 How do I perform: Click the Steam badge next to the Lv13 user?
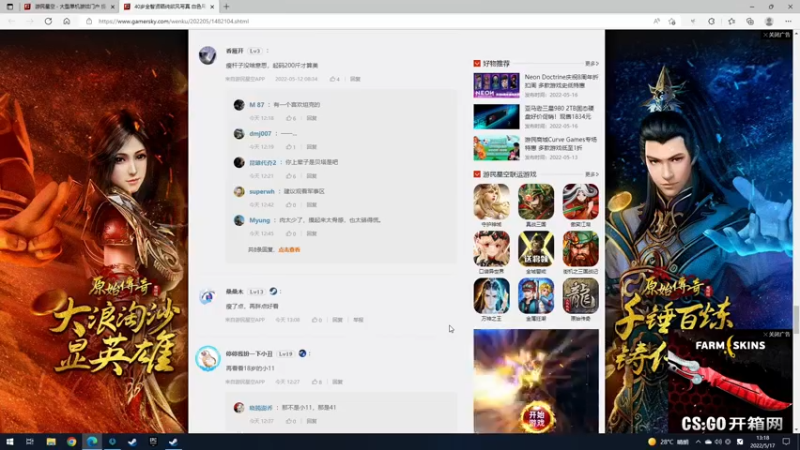pyautogui.click(x=273, y=291)
